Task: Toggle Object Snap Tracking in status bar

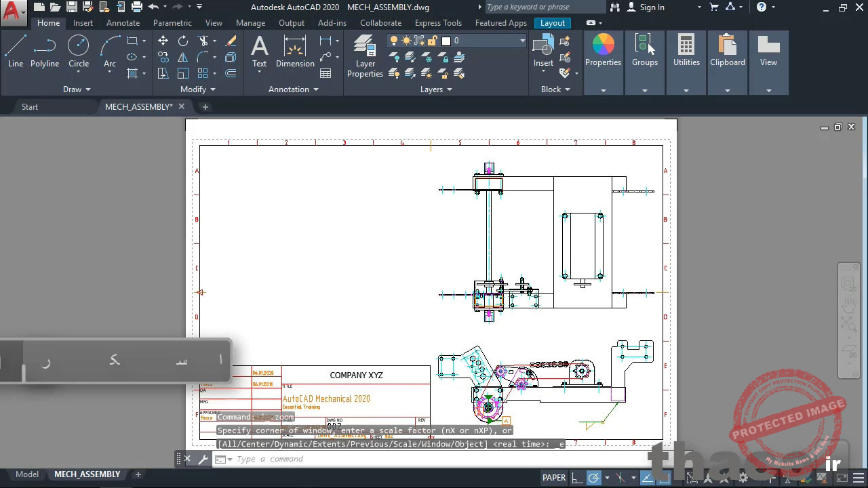Action: (647, 478)
